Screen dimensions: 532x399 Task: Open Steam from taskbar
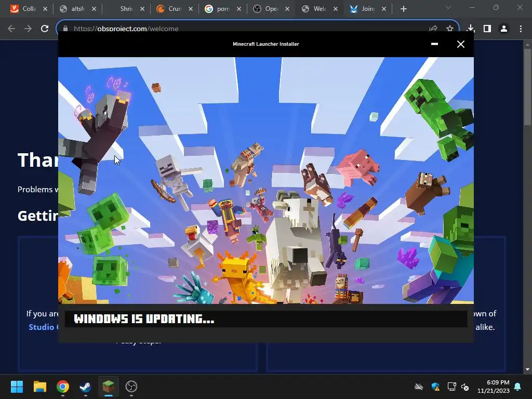pyautogui.click(x=86, y=387)
